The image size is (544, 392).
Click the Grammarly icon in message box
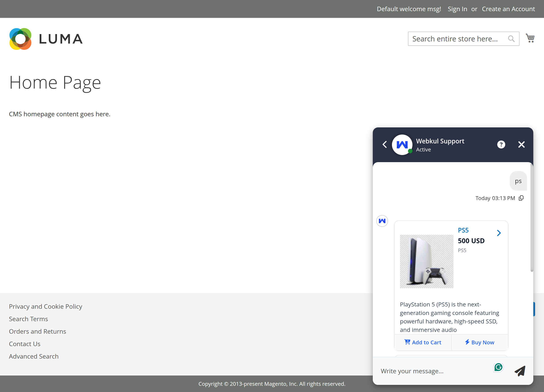point(498,367)
